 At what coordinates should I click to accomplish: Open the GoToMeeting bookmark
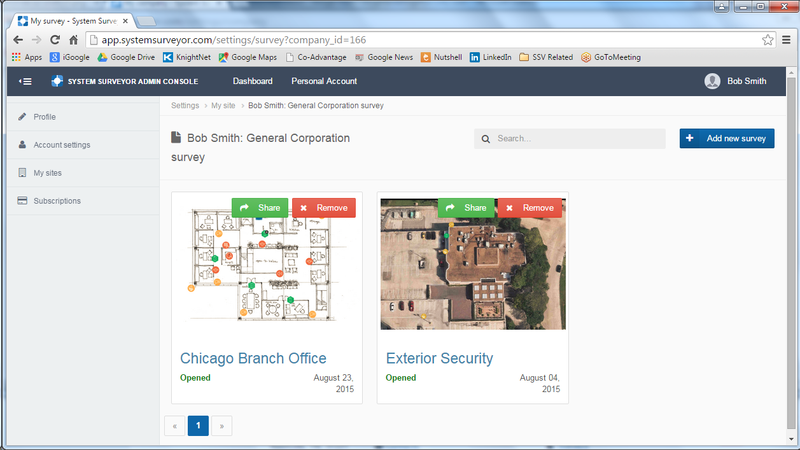coord(611,57)
